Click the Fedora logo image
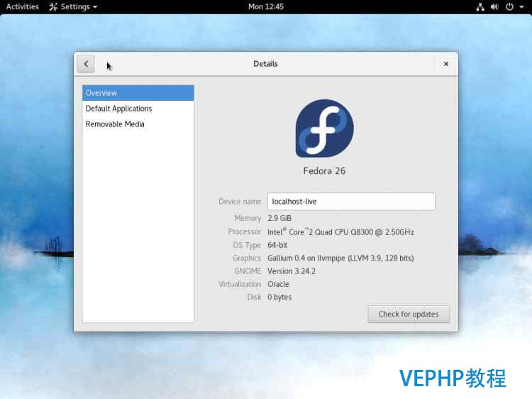This screenshot has height=399, width=532. [324, 129]
